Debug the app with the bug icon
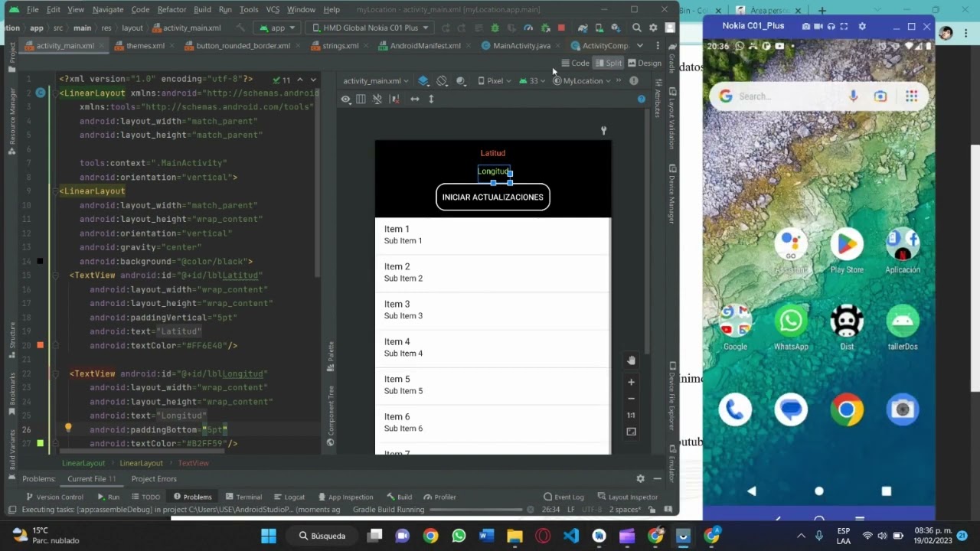Viewport: 980px width, 551px height. pos(495,28)
